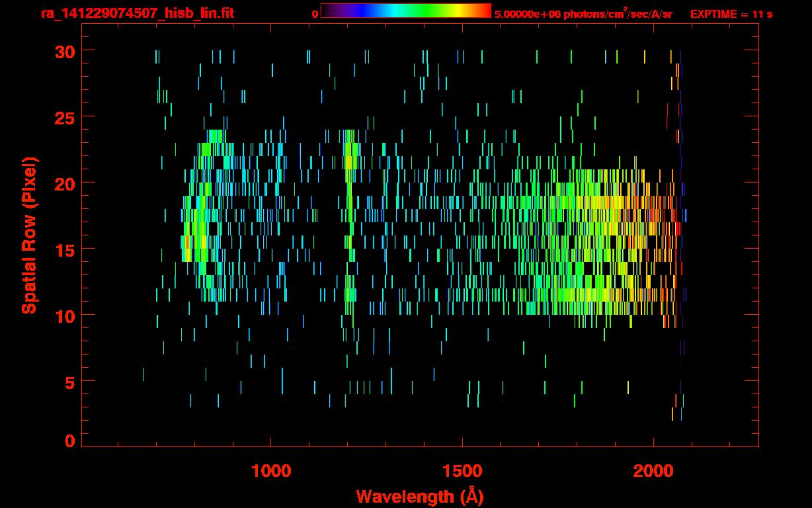Screen dimensions: 812x508
Task: Click the colorbar minimum value 0
Action: [x=315, y=14]
